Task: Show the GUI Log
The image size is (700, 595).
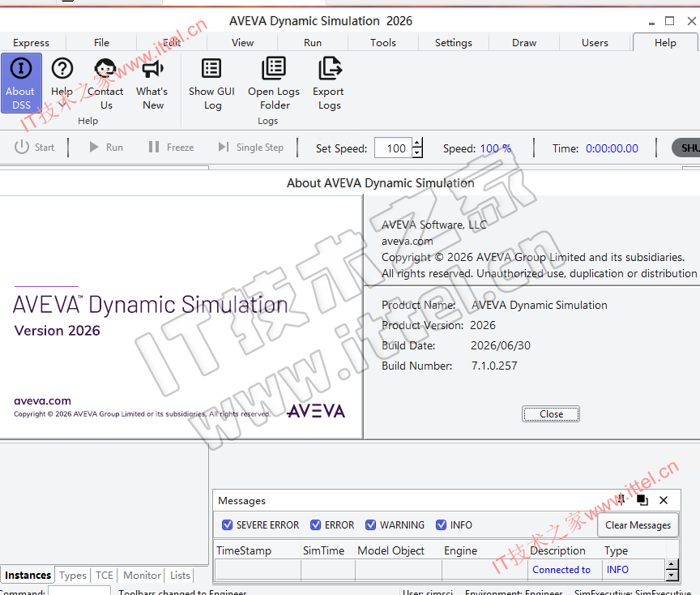Action: pyautogui.click(x=211, y=84)
